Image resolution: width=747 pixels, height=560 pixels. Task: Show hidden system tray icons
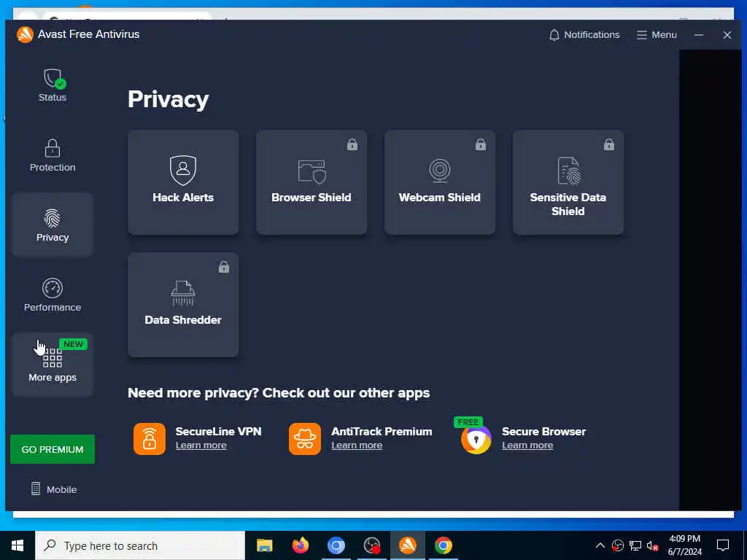[600, 545]
